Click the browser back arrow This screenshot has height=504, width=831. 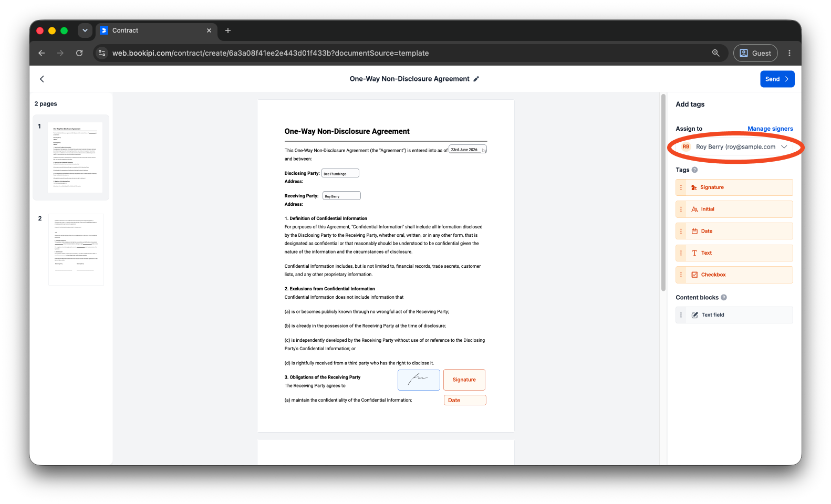click(41, 53)
